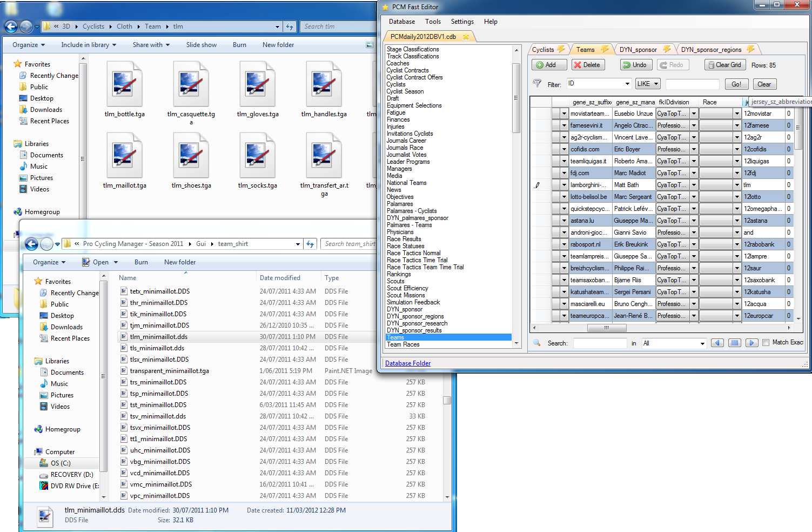Switch to the DYN_sponsor tab

tap(638, 50)
